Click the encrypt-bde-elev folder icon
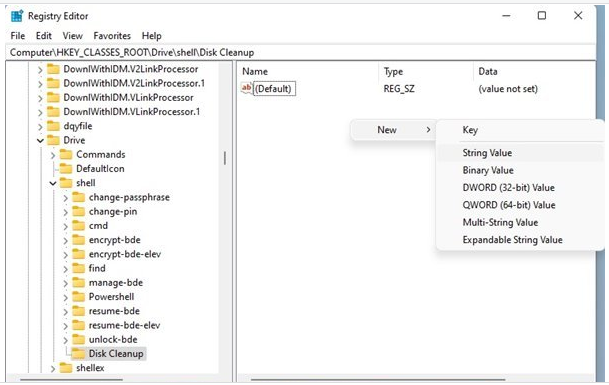The image size is (609, 385). tap(78, 254)
